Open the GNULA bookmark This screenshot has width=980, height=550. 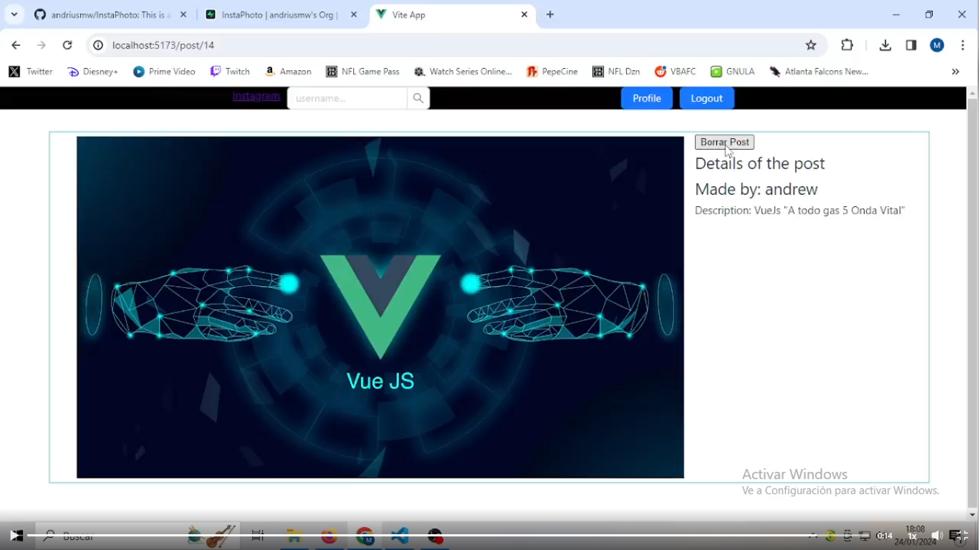(732, 72)
